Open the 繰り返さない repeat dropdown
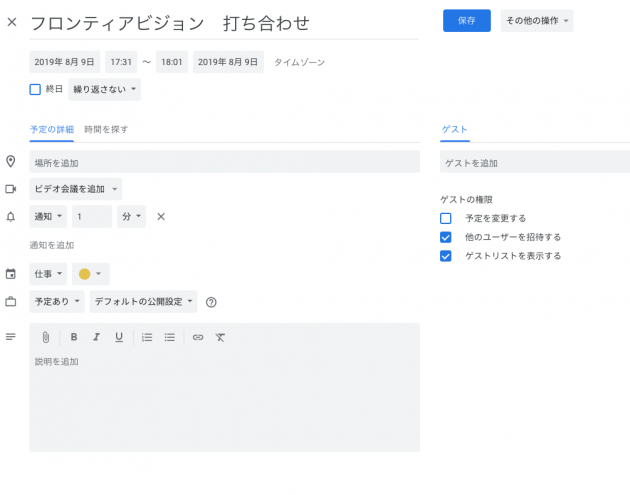This screenshot has width=630, height=495. (x=104, y=89)
